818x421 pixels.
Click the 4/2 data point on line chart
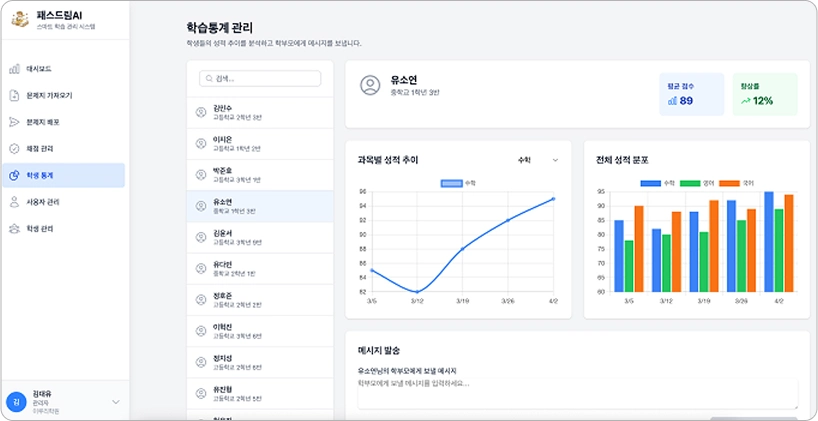pos(553,199)
